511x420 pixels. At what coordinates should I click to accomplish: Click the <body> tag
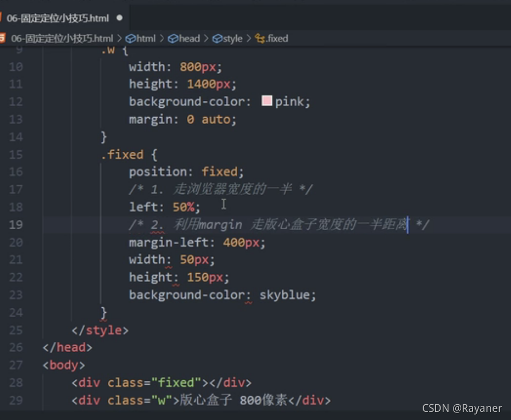click(x=64, y=365)
